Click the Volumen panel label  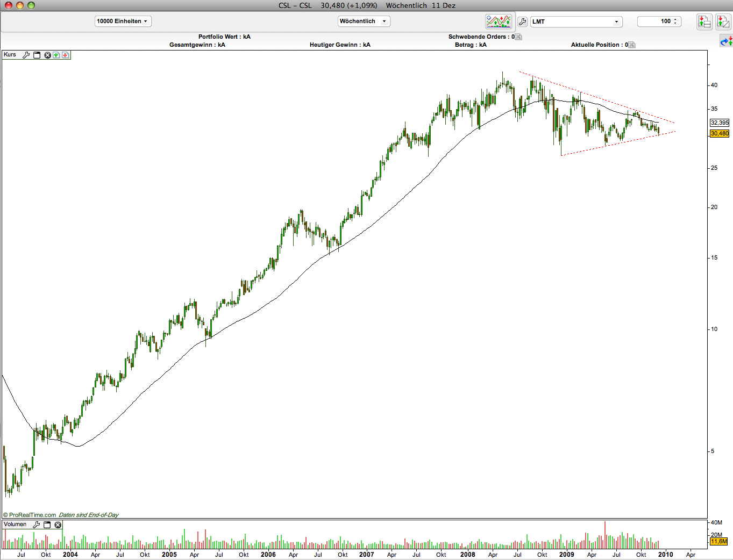[15, 525]
